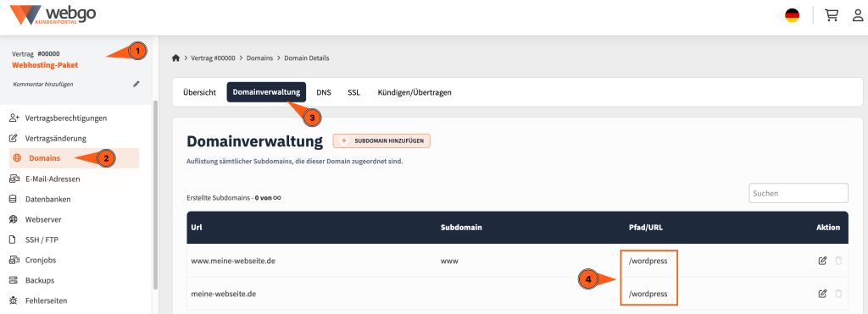
Task: Edit the meine-webseite.de row without www
Action: [822, 294]
